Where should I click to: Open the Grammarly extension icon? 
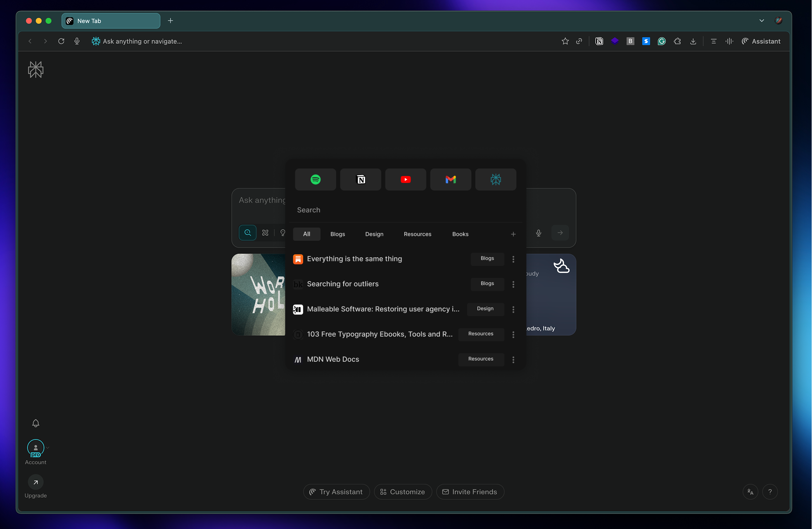pos(662,41)
